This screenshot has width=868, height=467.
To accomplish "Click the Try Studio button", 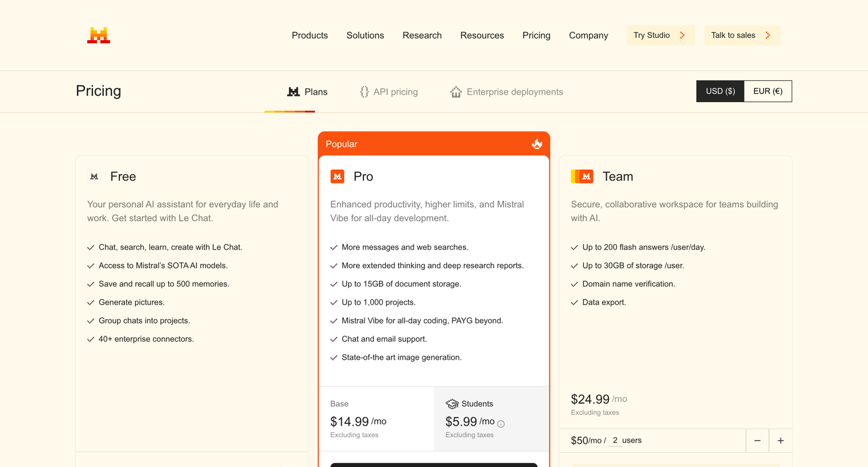I will coord(660,35).
